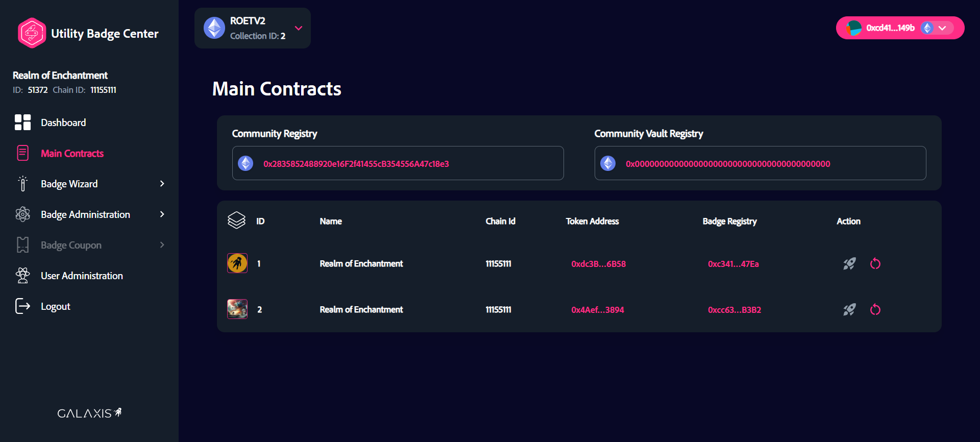Click the layers stack icon in table header
The image size is (980, 442).
[x=236, y=220]
